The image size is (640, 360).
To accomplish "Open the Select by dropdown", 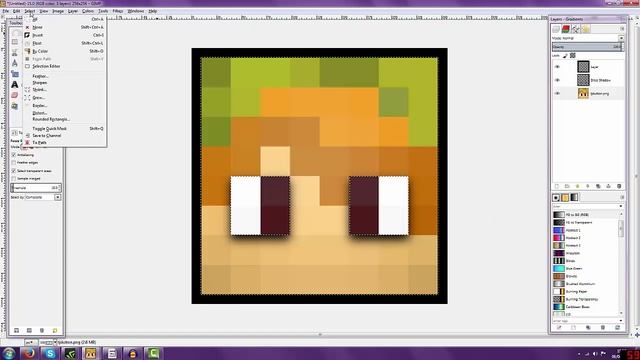I will [43, 197].
